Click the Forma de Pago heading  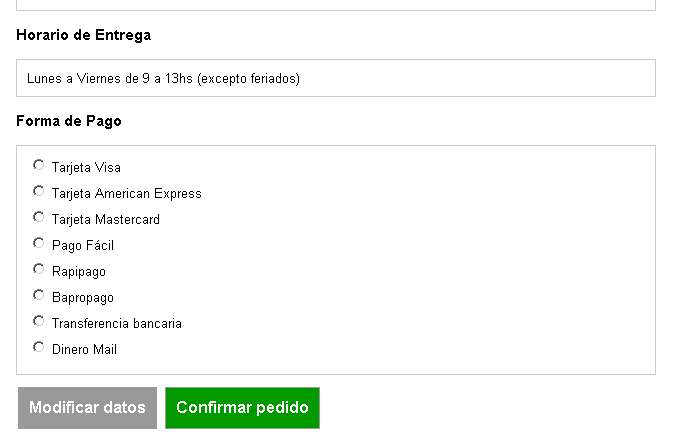point(69,121)
